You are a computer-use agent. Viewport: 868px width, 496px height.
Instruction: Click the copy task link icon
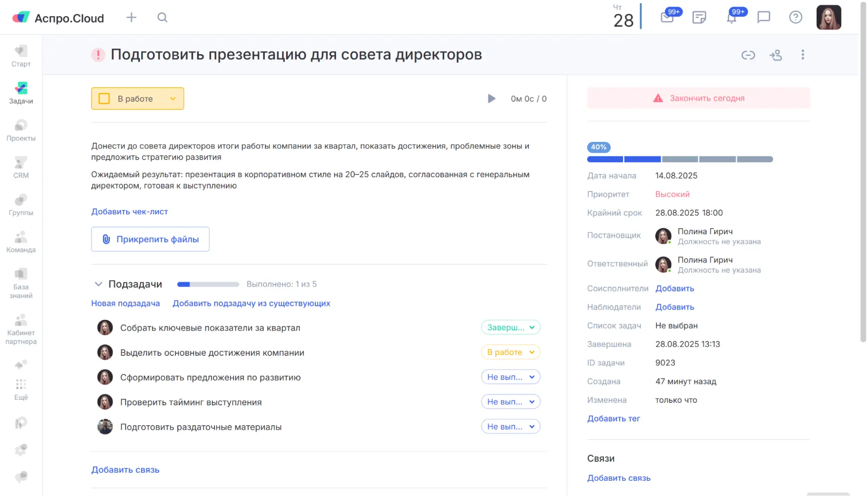coord(748,55)
